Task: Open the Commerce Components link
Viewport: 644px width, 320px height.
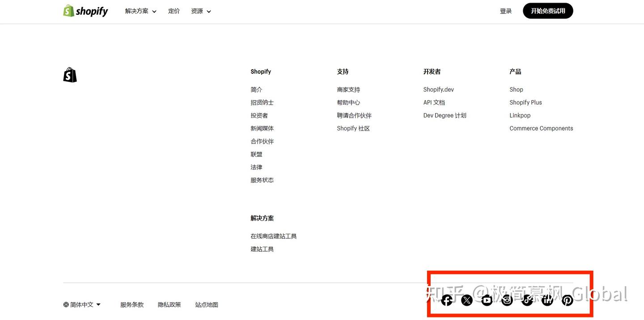Action: [541, 129]
